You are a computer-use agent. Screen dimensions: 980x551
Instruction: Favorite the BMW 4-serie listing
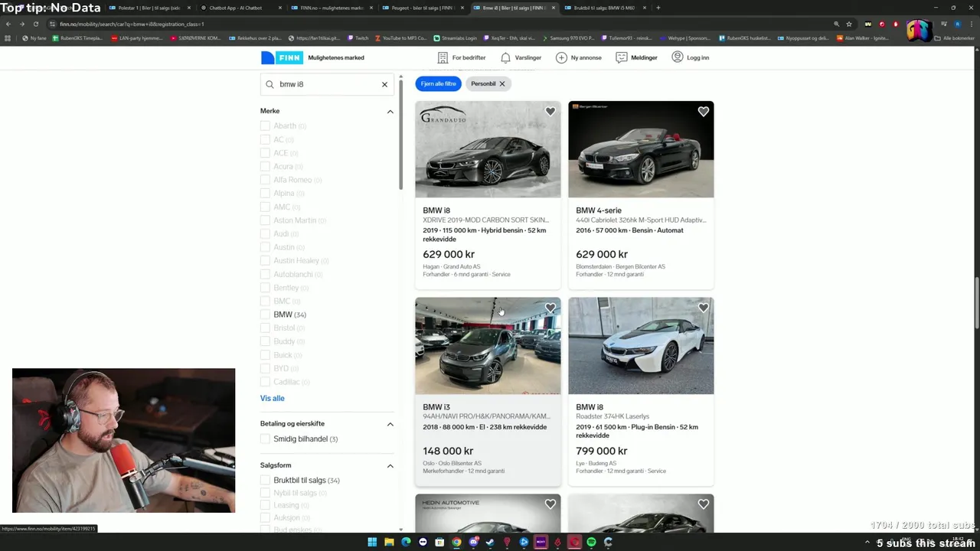703,112
